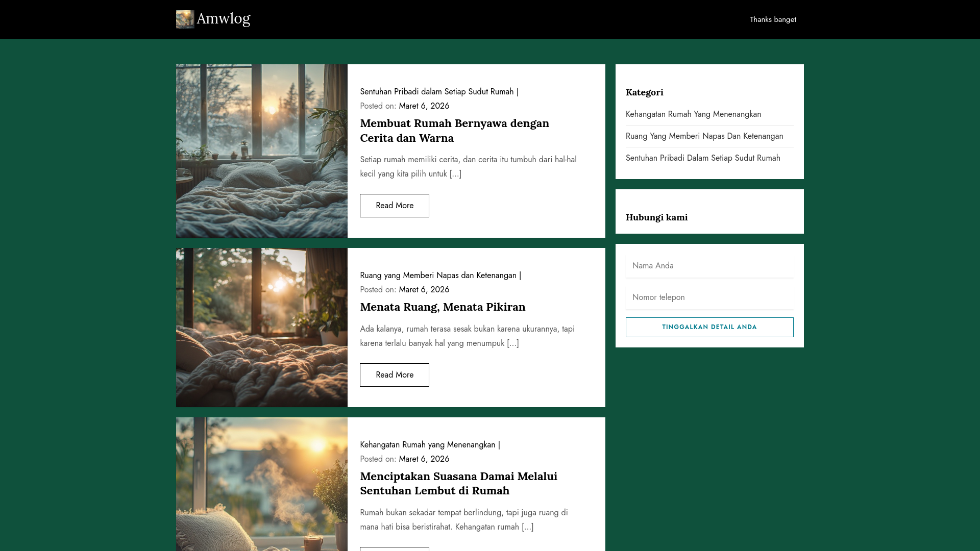Focus the Nama Anda input field
980x551 pixels.
(709, 266)
